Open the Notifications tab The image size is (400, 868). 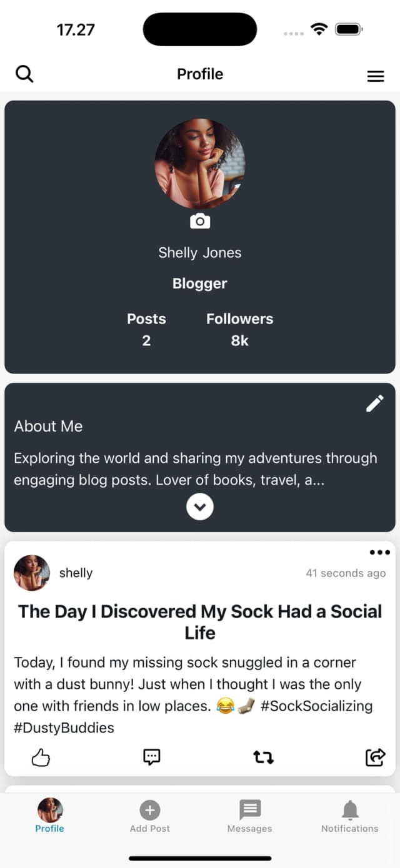pyautogui.click(x=350, y=816)
